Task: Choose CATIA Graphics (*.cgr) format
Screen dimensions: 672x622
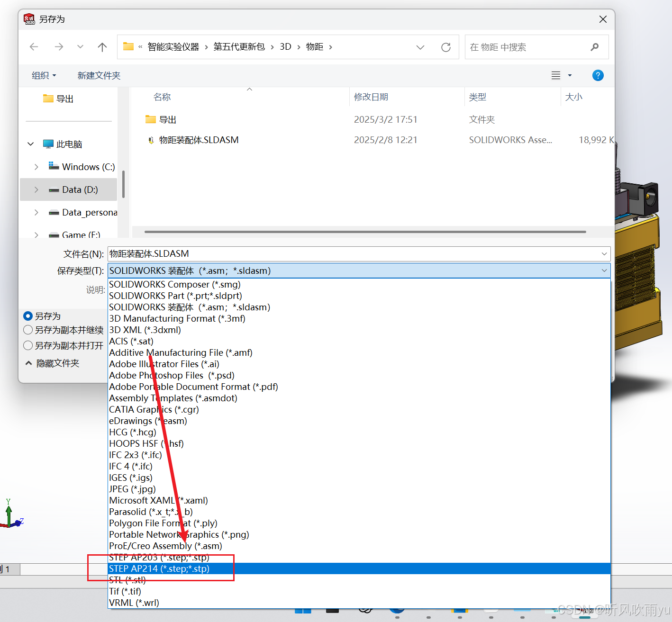Action: [359, 409]
